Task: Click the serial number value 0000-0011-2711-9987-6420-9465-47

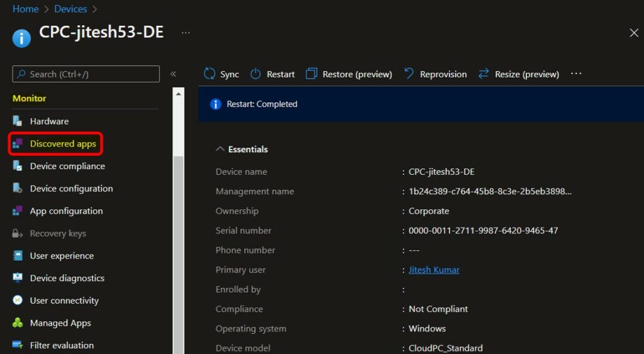Action: click(x=483, y=230)
